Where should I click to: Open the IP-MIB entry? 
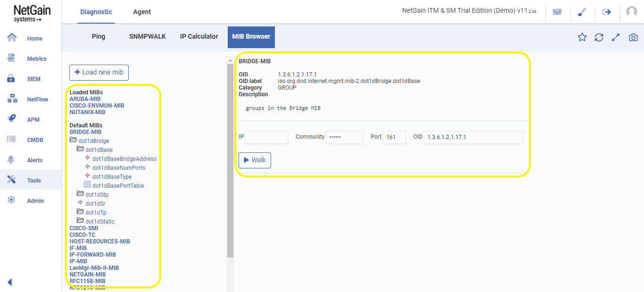point(79,261)
